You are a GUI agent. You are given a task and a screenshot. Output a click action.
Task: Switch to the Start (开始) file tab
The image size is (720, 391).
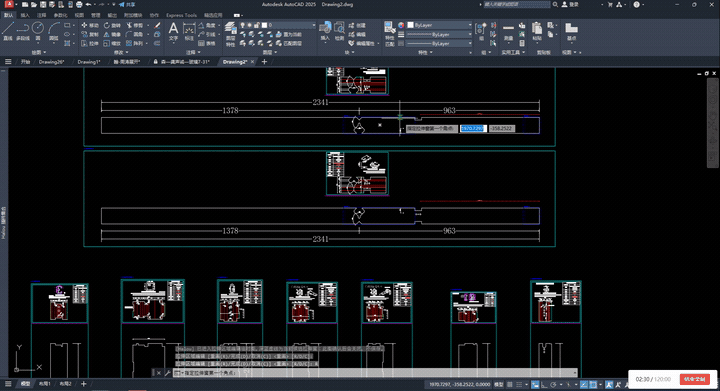tap(25, 62)
